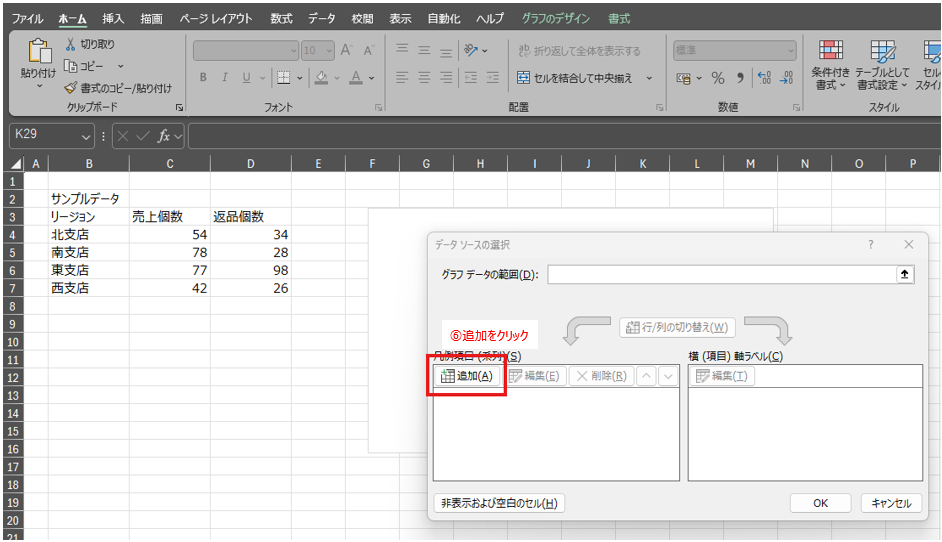Click the percent style icon
This screenshot has height=542, width=942.
(x=717, y=78)
